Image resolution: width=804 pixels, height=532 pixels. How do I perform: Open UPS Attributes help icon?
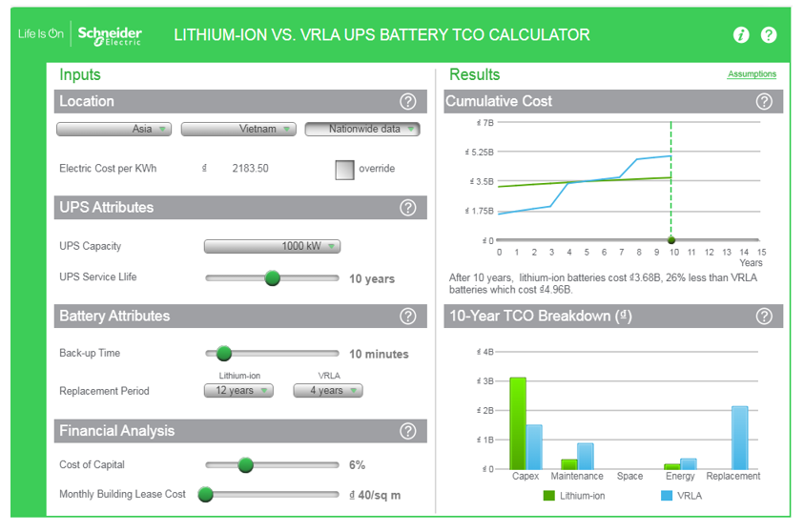coord(408,208)
